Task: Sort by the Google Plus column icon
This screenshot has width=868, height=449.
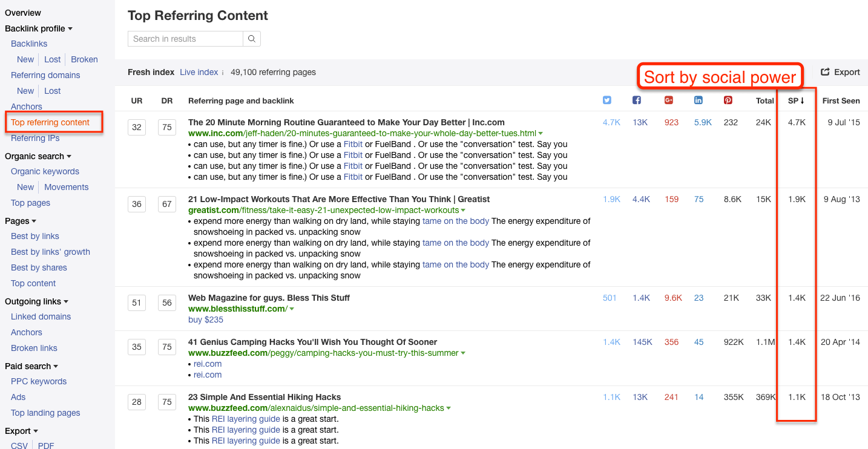Action: pos(669,100)
